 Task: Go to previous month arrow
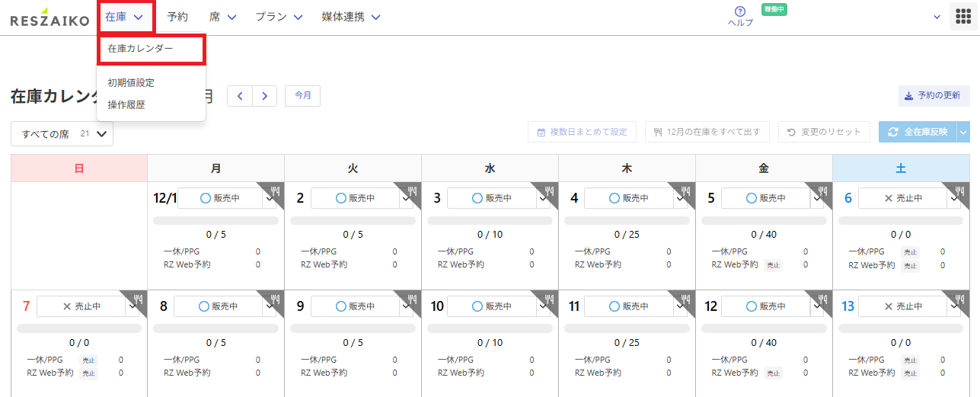point(240,96)
